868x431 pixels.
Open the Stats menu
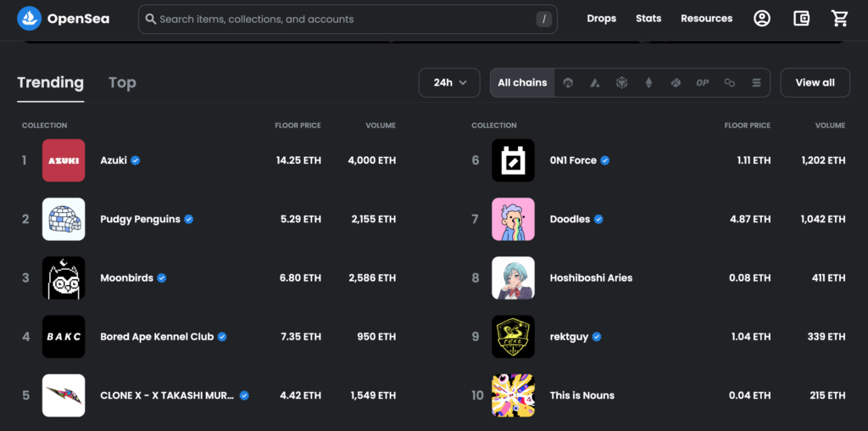tap(648, 19)
